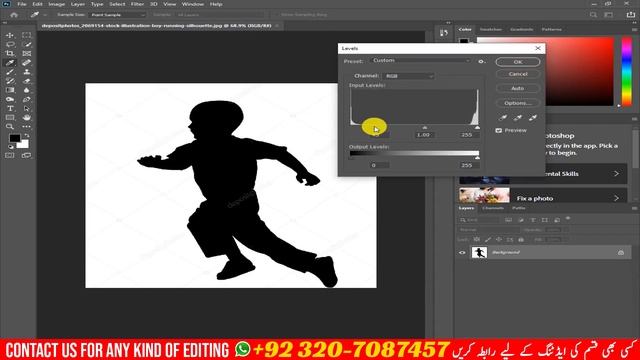The height and width of the screenshot is (360, 640).
Task: Click Cancel in Levels dialog
Action: pyautogui.click(x=518, y=74)
